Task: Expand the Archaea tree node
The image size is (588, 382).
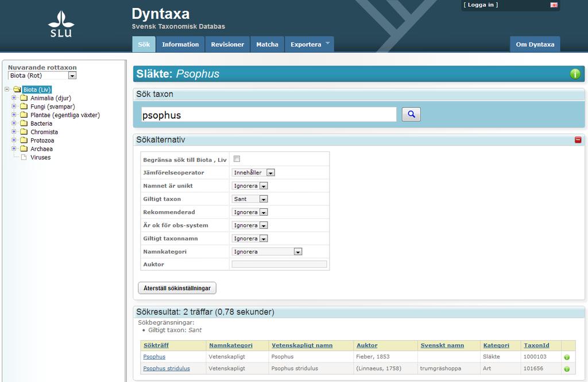Action: pos(14,149)
